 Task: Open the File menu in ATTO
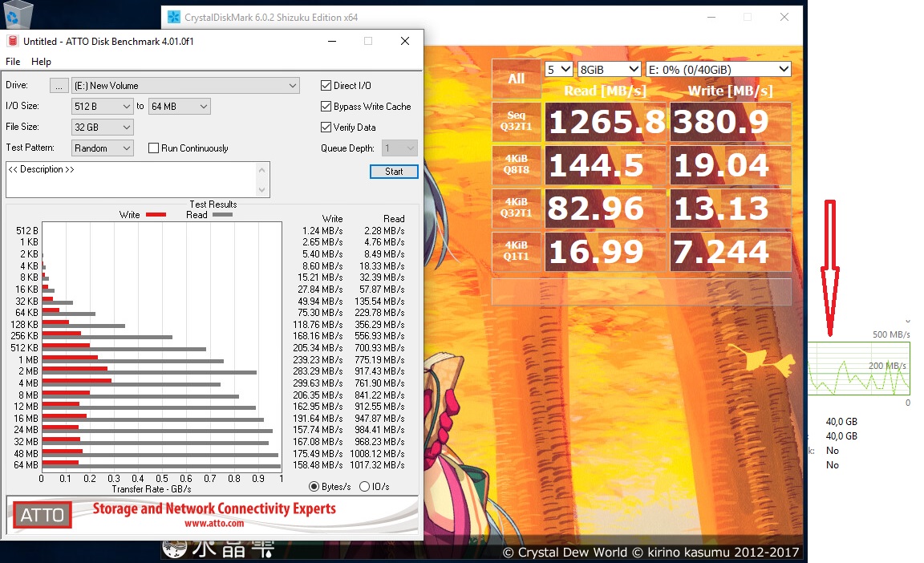(x=13, y=62)
